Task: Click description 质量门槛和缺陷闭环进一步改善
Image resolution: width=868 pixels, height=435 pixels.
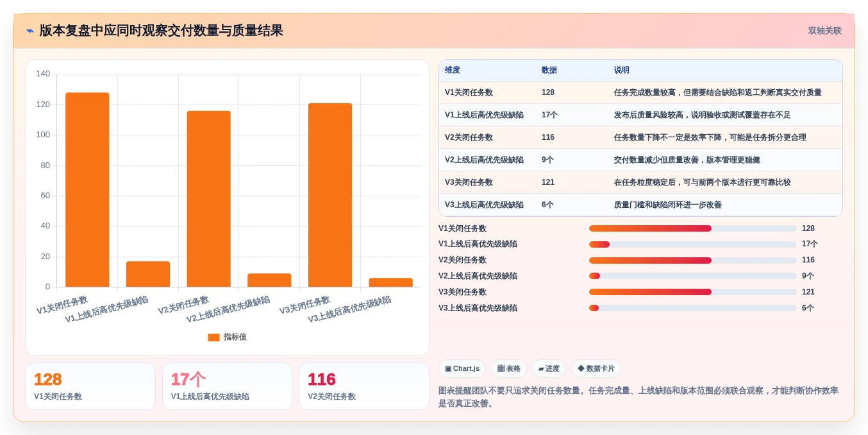Action: (x=667, y=205)
